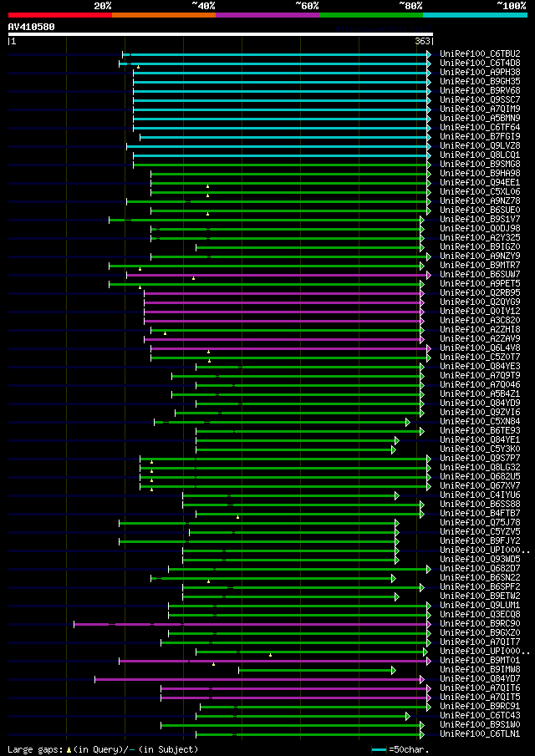Click the purple ~60% identity legend segment
Image resolution: width=535 pixels, height=756 pixels.
pyautogui.click(x=267, y=15)
